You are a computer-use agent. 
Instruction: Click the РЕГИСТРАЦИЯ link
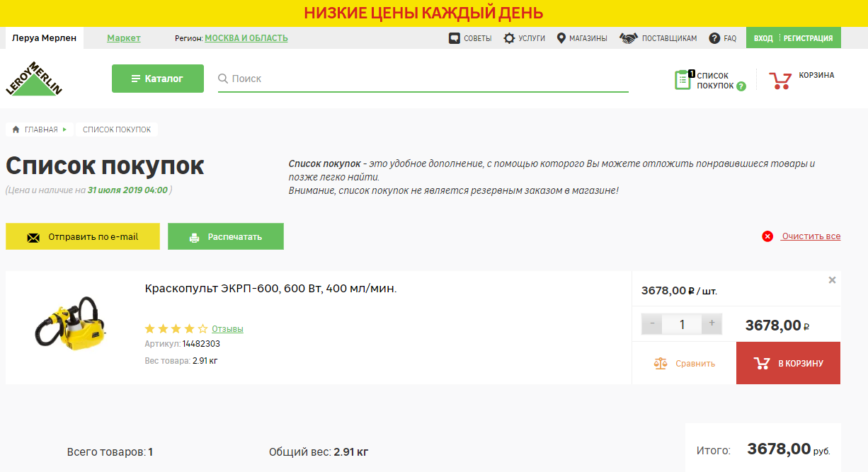[808, 38]
